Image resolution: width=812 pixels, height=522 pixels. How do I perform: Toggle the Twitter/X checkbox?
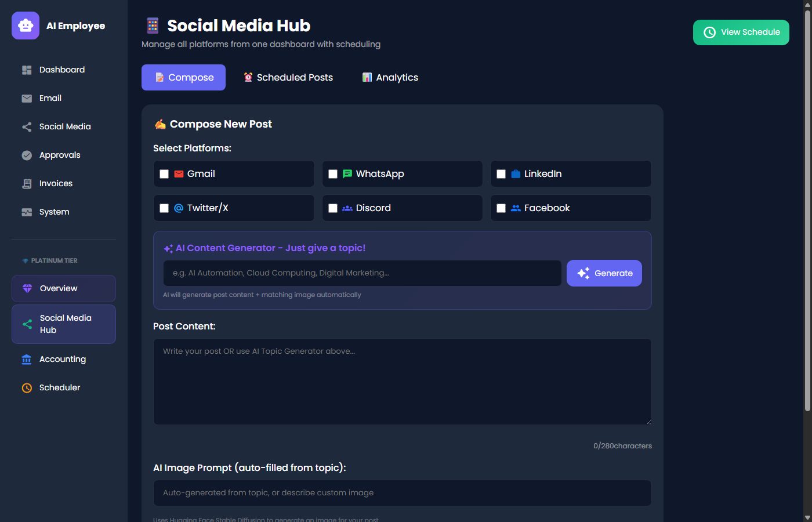click(164, 208)
